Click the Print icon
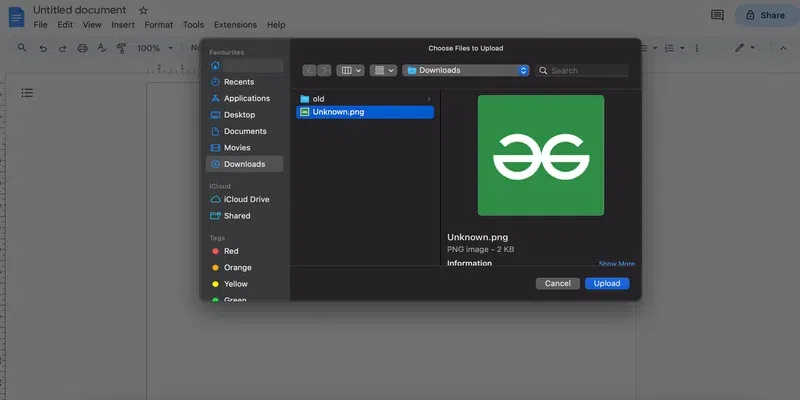The height and width of the screenshot is (400, 800). [x=82, y=48]
